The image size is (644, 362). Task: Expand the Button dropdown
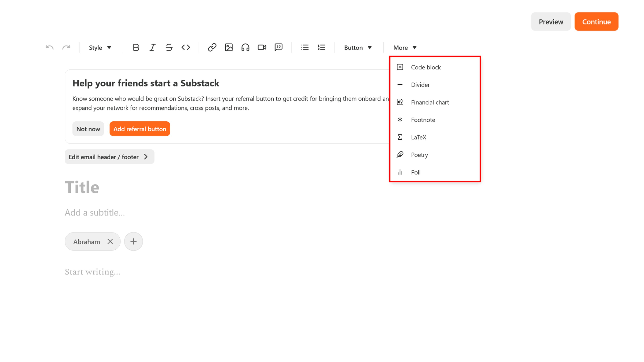358,47
